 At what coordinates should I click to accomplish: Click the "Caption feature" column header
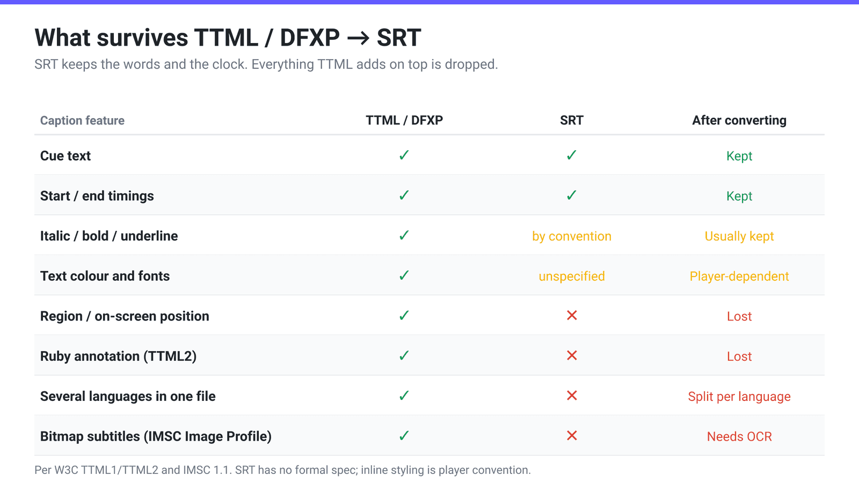tap(82, 120)
